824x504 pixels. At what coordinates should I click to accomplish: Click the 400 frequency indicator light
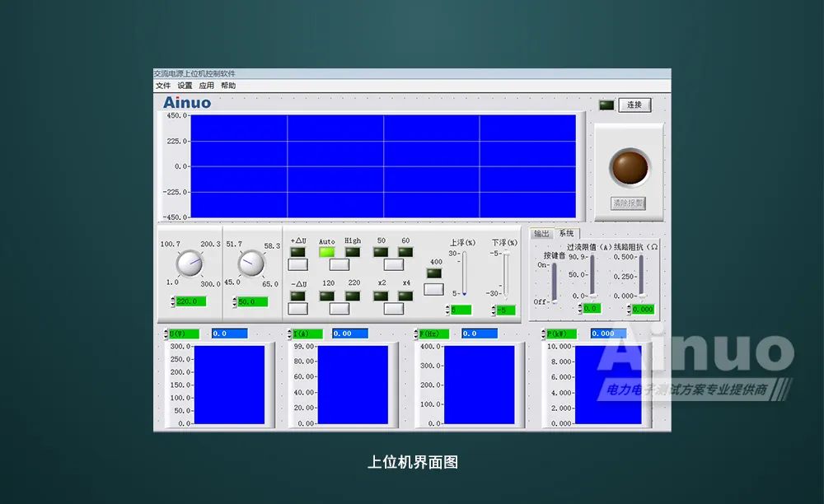coord(435,273)
